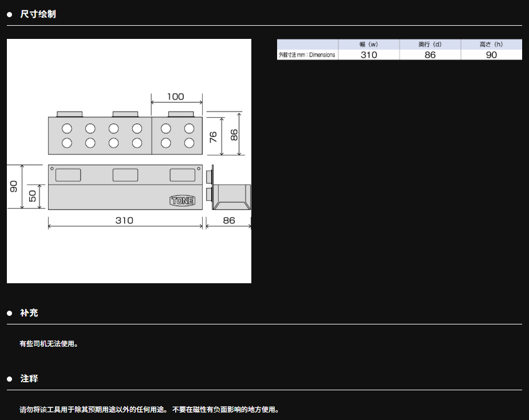Click the 幅 (w) table header
Image resolution: width=529 pixels, height=420 pixels.
tap(369, 44)
